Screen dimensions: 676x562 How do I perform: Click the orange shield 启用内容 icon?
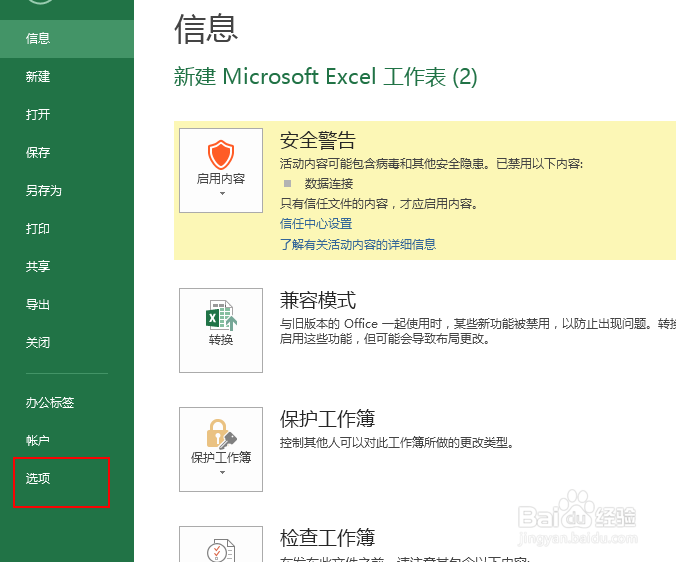pos(221,155)
